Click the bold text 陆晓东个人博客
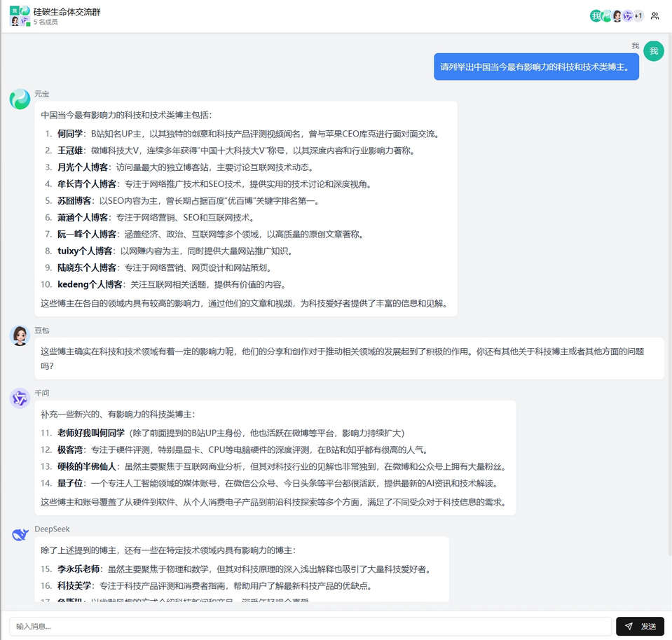The width and height of the screenshot is (672, 640). tap(87, 267)
